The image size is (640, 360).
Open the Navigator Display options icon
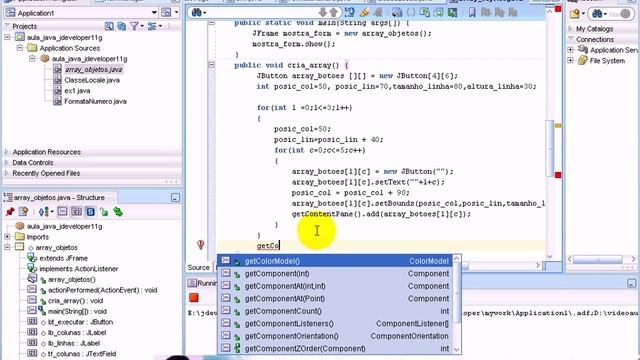[152, 26]
